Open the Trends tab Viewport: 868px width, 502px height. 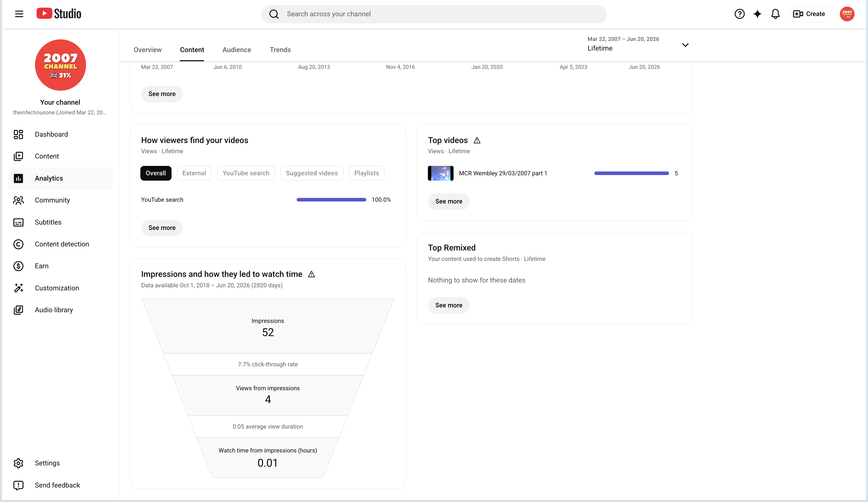(x=280, y=50)
